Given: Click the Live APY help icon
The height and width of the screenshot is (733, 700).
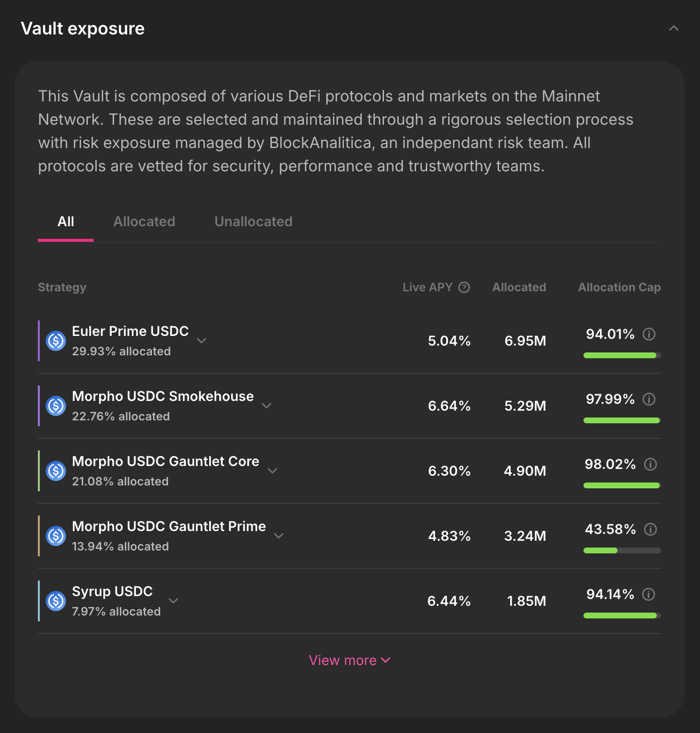Looking at the screenshot, I should 464,287.
